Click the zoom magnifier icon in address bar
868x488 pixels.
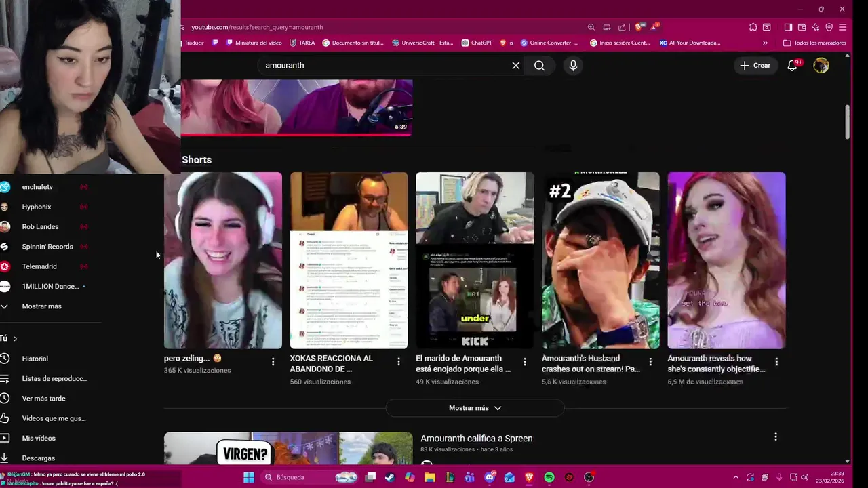pos(591,27)
